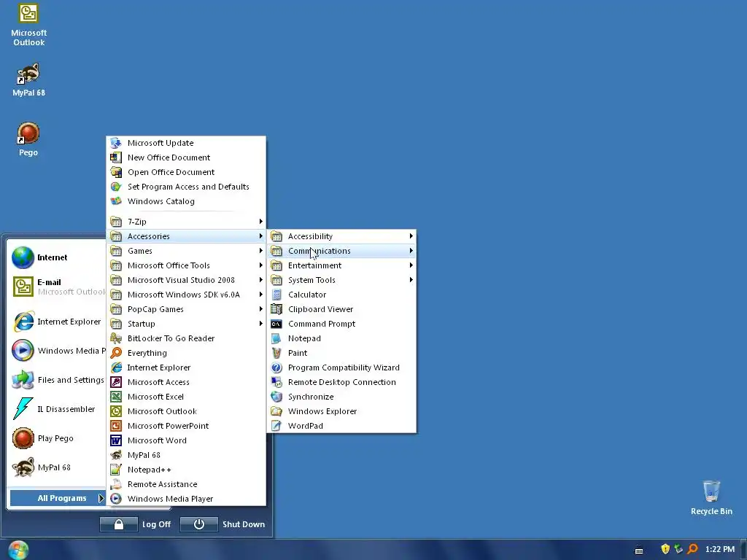Open Microsoft Update in programs menu
Viewport: 747px width, 560px height.
click(x=186, y=143)
